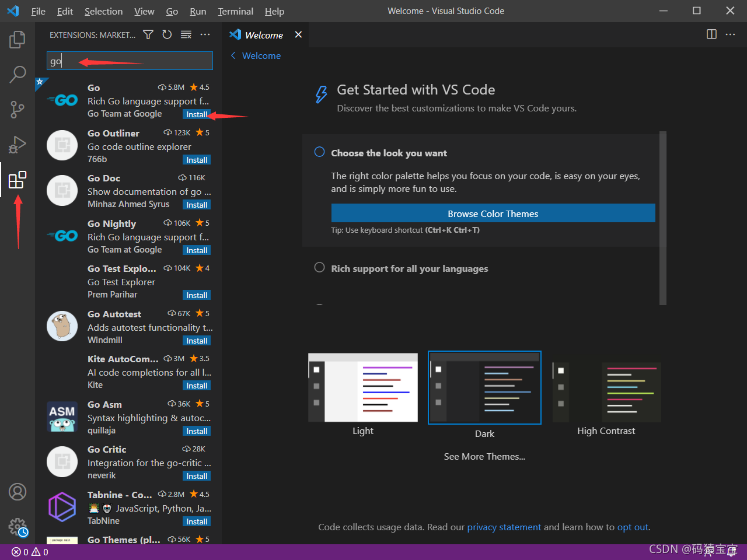Click the Go Outliner placeholder icon

click(62, 145)
